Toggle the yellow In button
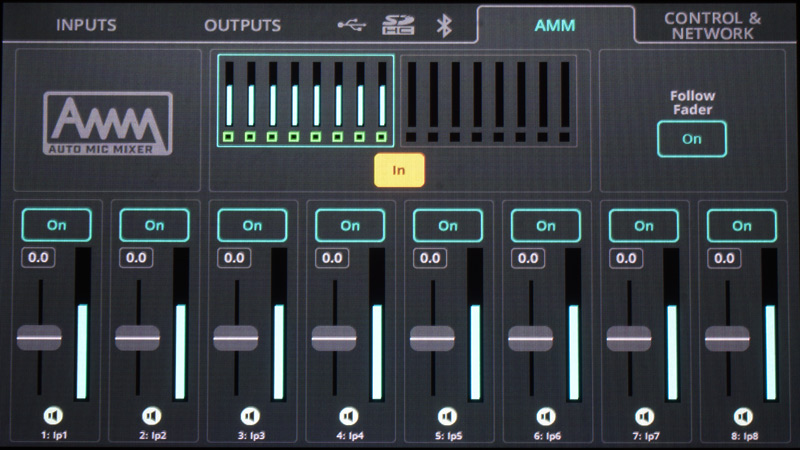 tap(399, 170)
